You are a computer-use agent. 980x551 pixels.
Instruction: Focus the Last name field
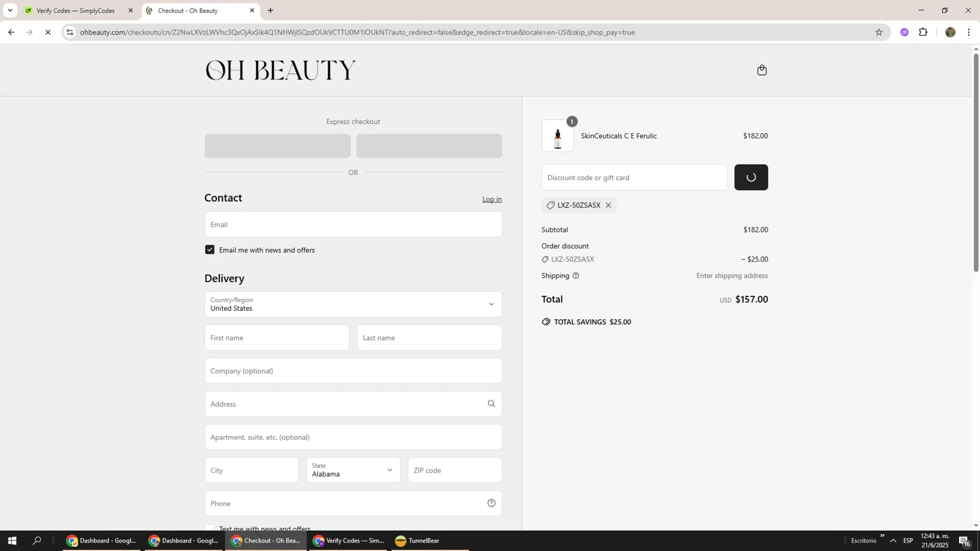[429, 338]
